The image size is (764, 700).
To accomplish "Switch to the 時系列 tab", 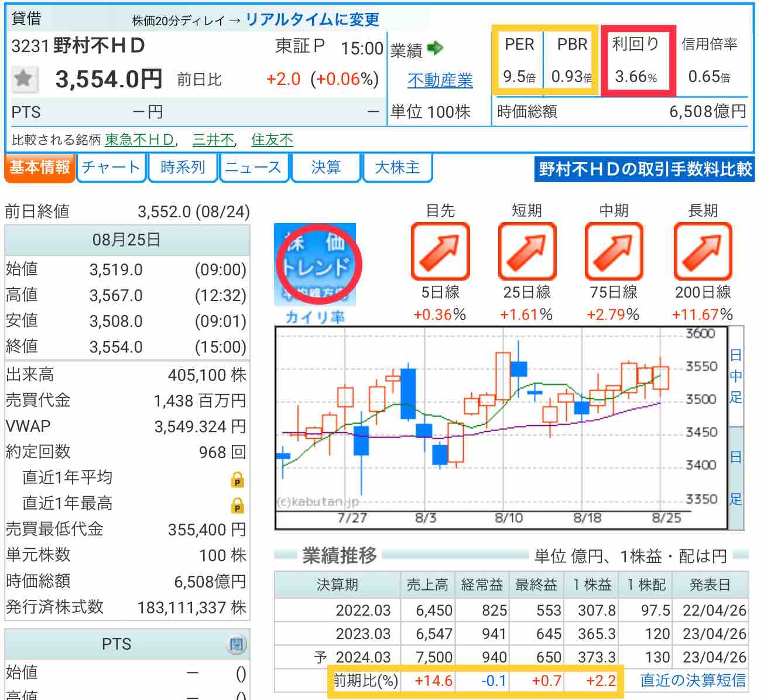I will [x=183, y=168].
